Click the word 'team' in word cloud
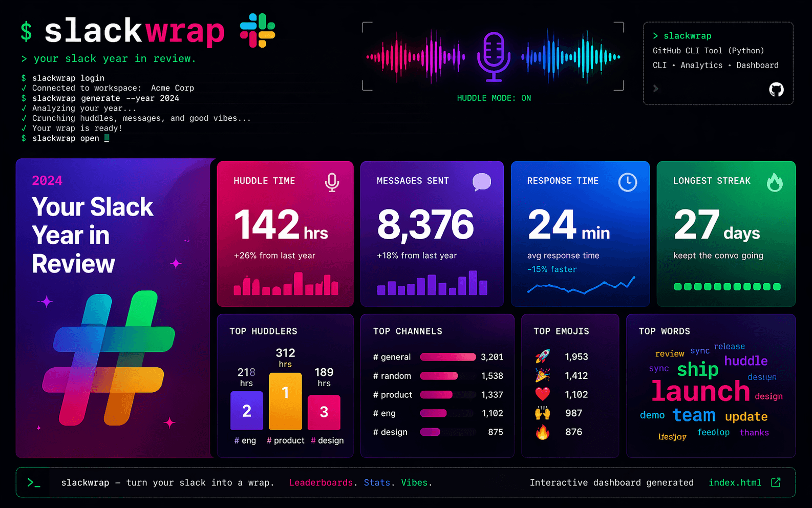 pyautogui.click(x=694, y=415)
